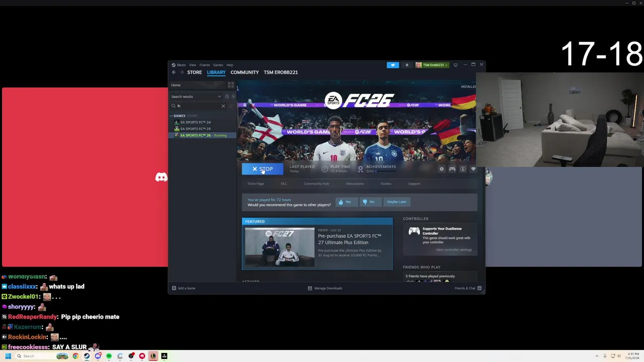Viewport: 644px width, 362px height.
Task: Click DualSense controller icon in Controller panel
Action: point(414,231)
